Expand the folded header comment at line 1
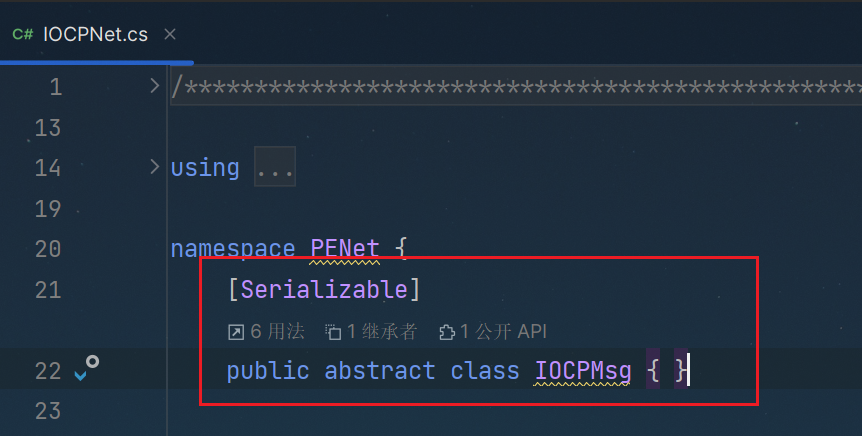 tap(154, 86)
